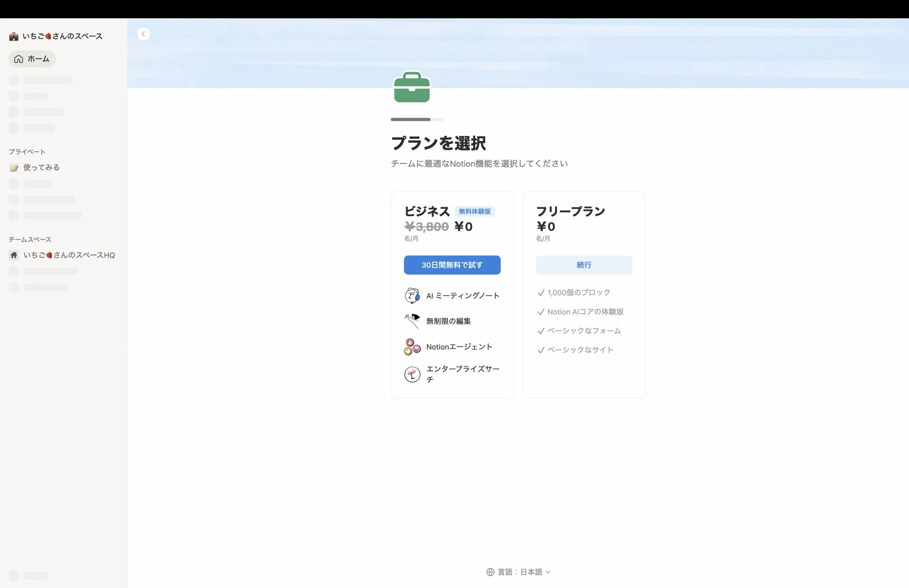This screenshot has height=588, width=909.
Task: Click the AI ミーティングノート label
Action: click(463, 296)
